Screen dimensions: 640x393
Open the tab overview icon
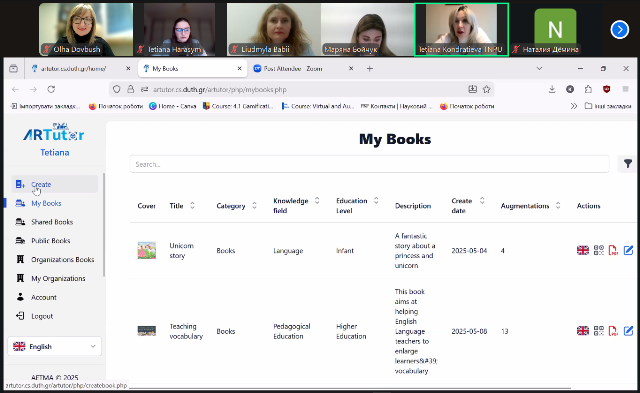(13, 69)
